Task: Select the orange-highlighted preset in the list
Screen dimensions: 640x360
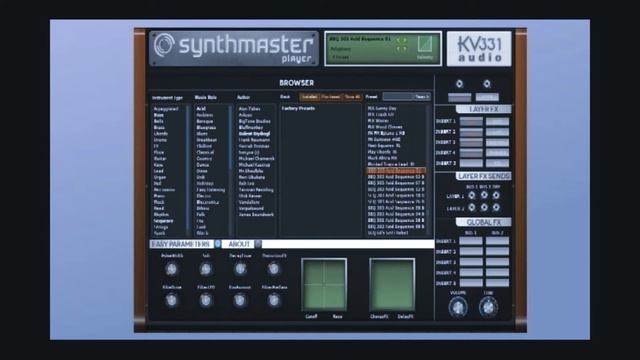Action: [x=396, y=171]
